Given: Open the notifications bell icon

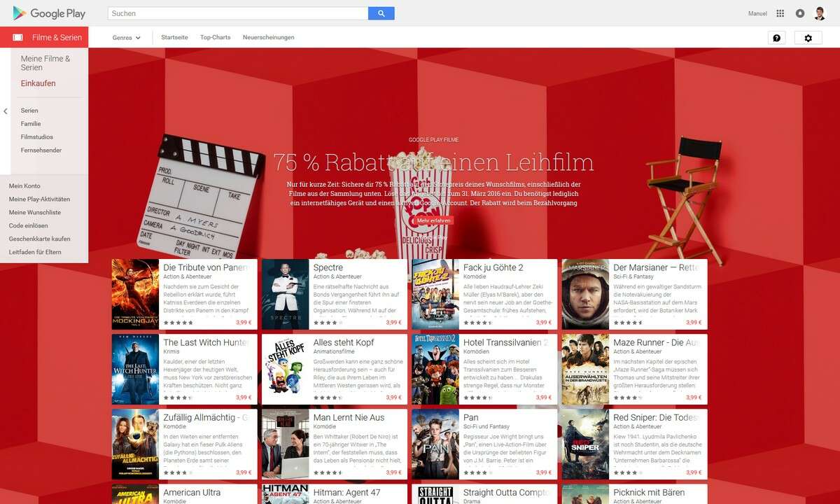Looking at the screenshot, I should (x=800, y=13).
